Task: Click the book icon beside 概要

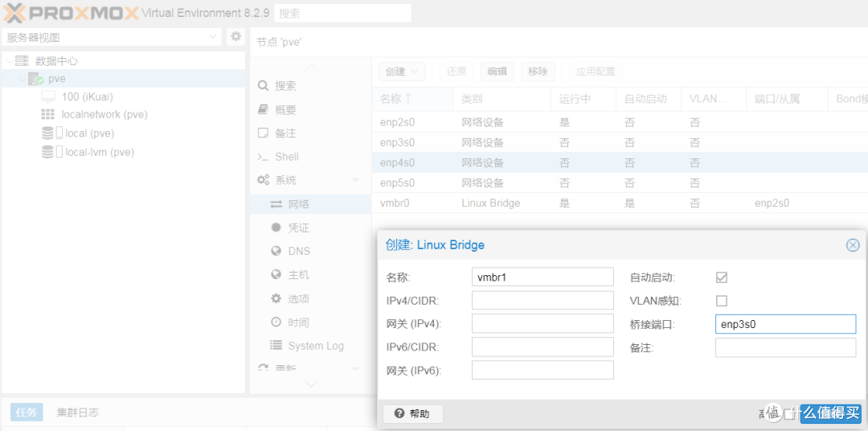Action: point(263,109)
